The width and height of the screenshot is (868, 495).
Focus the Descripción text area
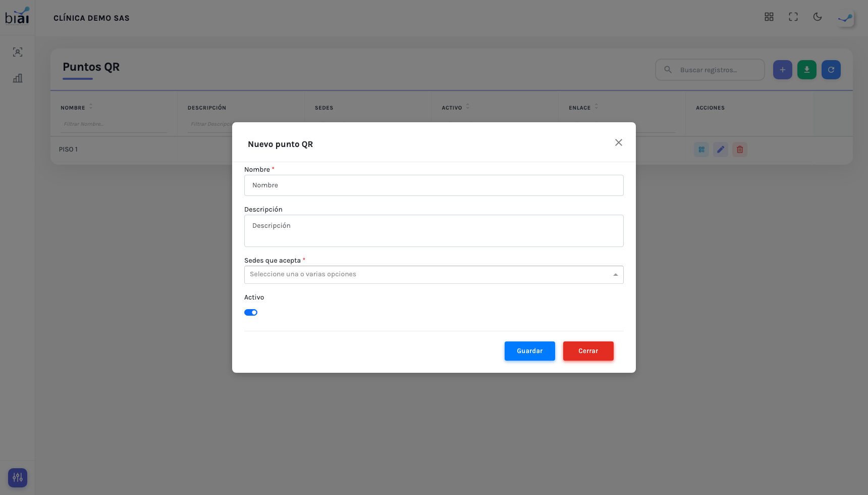[434, 231]
